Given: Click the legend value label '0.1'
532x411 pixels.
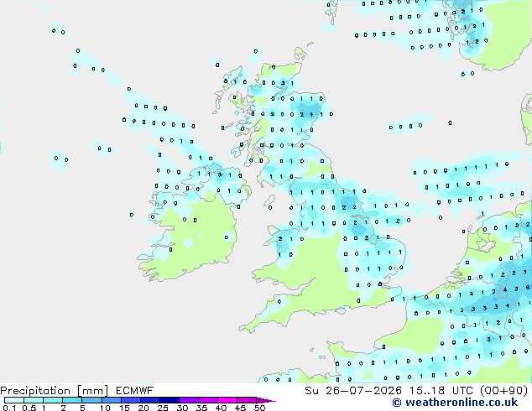Looking at the screenshot, I should [x=9, y=408].
